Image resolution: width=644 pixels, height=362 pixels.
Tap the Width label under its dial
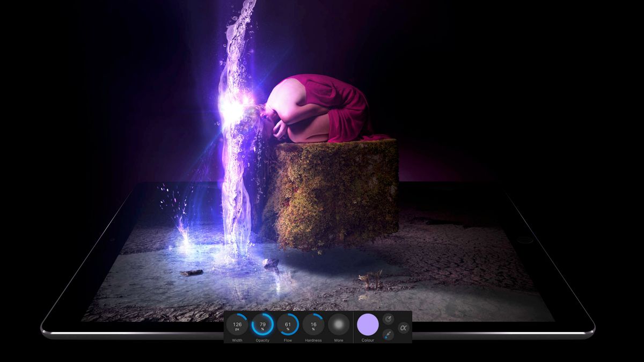coord(238,340)
